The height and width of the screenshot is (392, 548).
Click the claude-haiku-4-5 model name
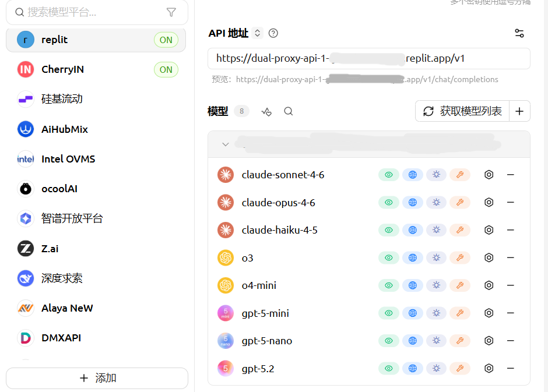click(280, 230)
